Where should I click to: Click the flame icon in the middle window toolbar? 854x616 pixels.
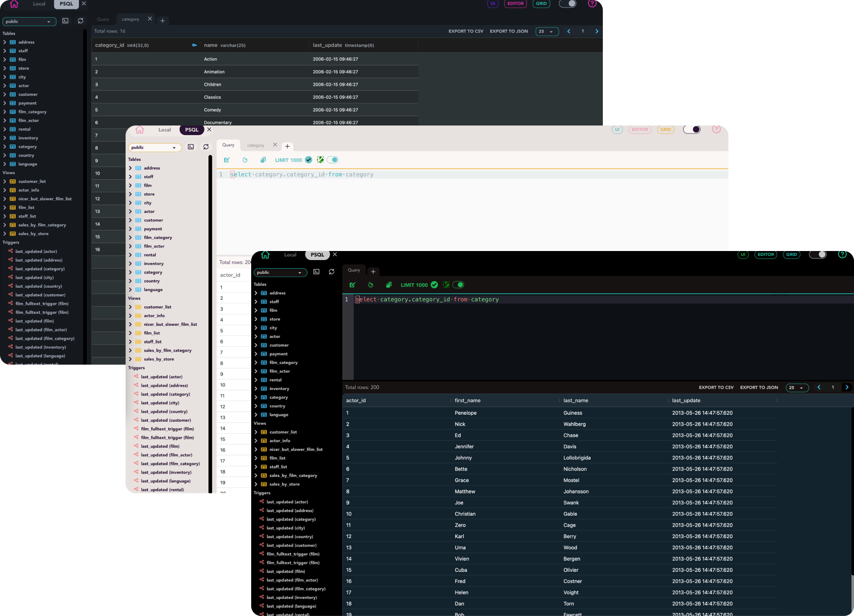click(245, 160)
